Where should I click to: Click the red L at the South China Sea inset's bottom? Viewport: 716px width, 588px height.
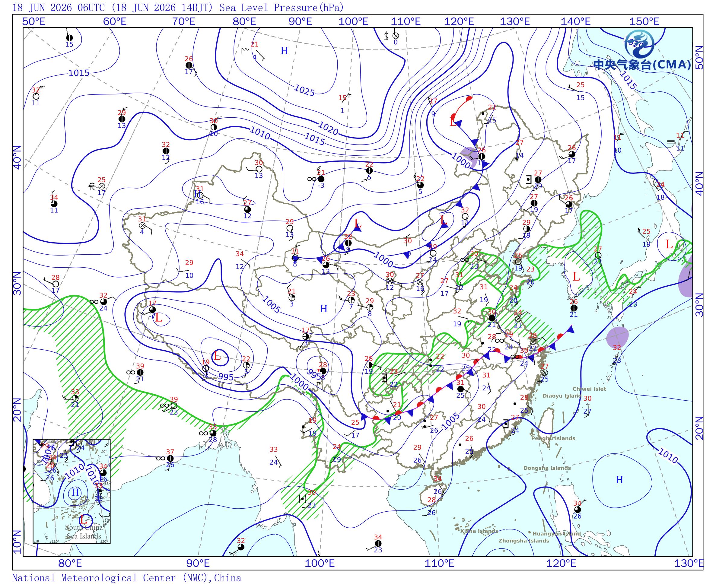coord(83,519)
